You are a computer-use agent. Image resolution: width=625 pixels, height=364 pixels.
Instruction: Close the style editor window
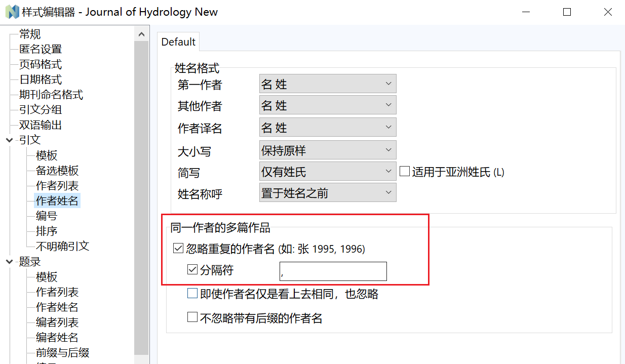coord(608,12)
